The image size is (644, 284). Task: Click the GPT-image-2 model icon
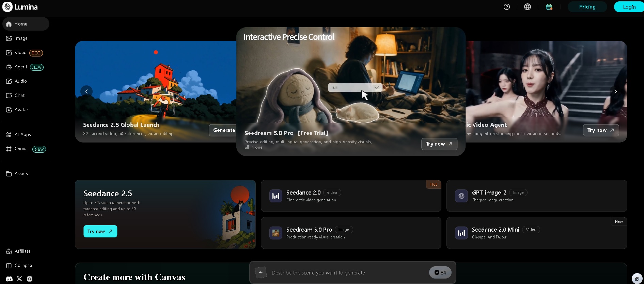(x=461, y=196)
